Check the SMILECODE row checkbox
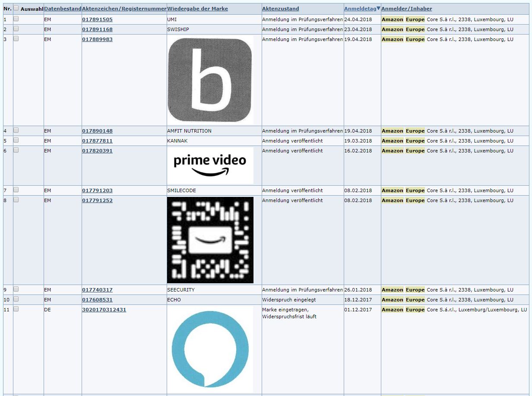The height and width of the screenshot is (396, 532). point(16,190)
